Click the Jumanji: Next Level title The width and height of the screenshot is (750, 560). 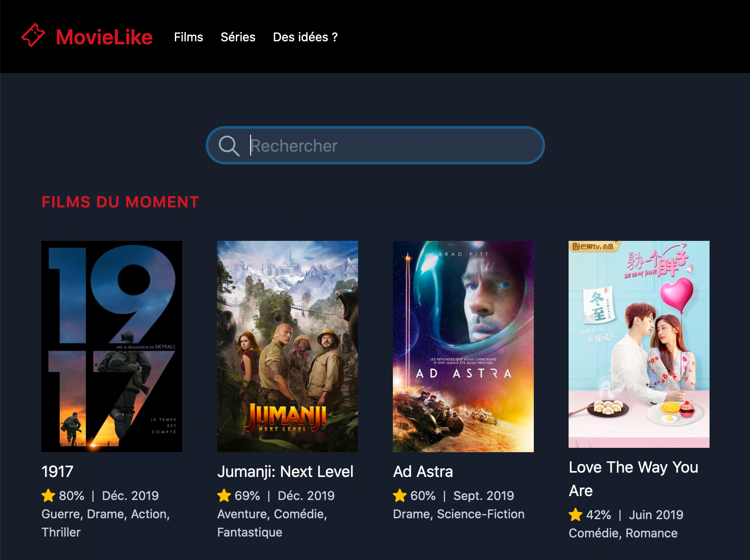(x=285, y=471)
